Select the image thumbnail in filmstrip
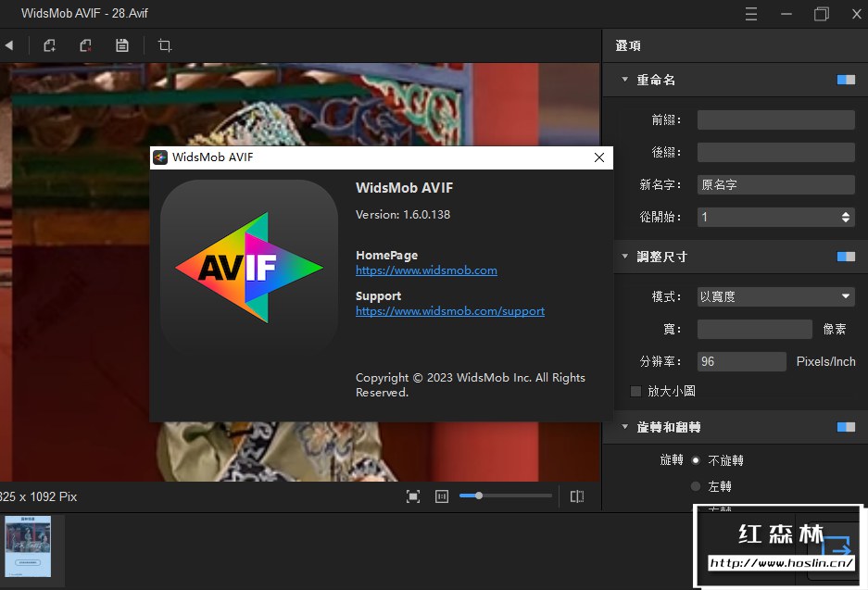Image resolution: width=868 pixels, height=590 pixels. (x=28, y=546)
